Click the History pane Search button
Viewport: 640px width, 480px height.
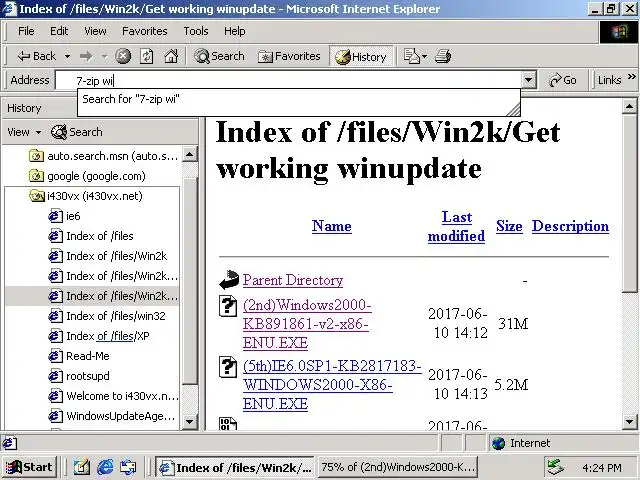click(x=77, y=132)
